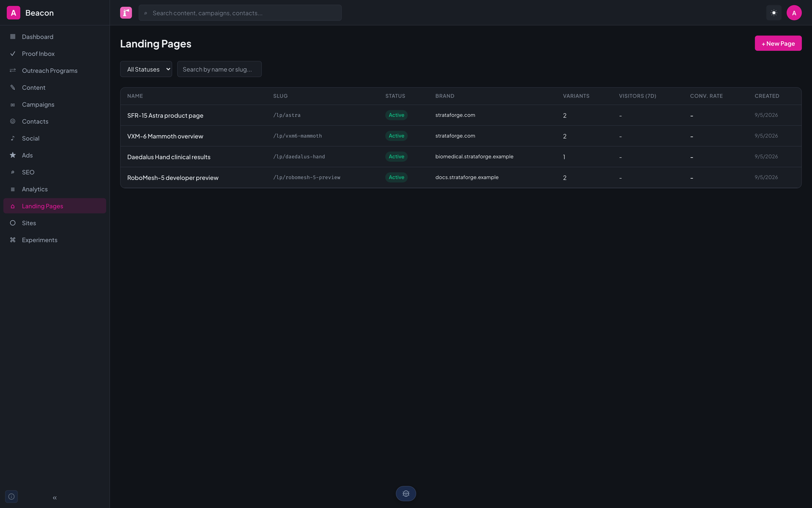Viewport: 812px width, 508px height.
Task: Click the floating bug icon at bottom
Action: (x=406, y=493)
